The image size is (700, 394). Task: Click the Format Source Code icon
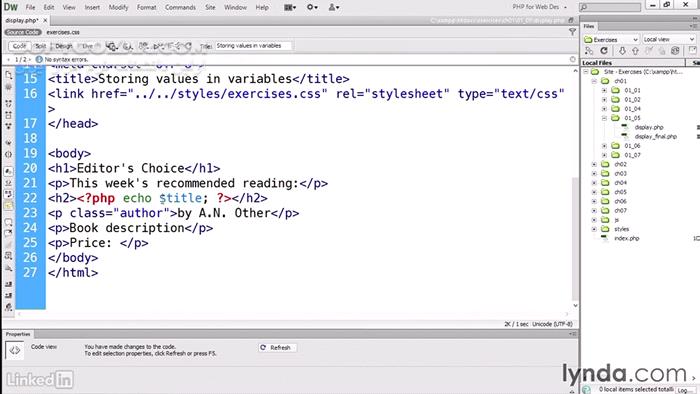coord(8,307)
